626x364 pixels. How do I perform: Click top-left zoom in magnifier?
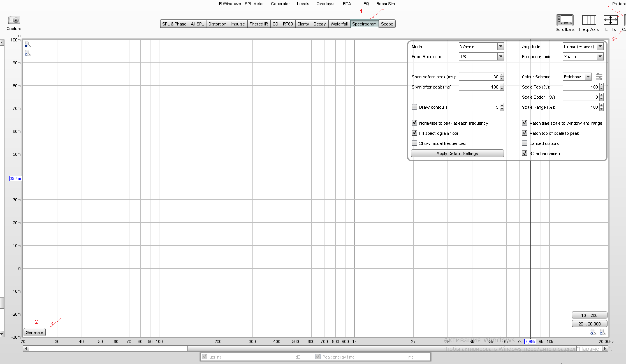tap(28, 44)
